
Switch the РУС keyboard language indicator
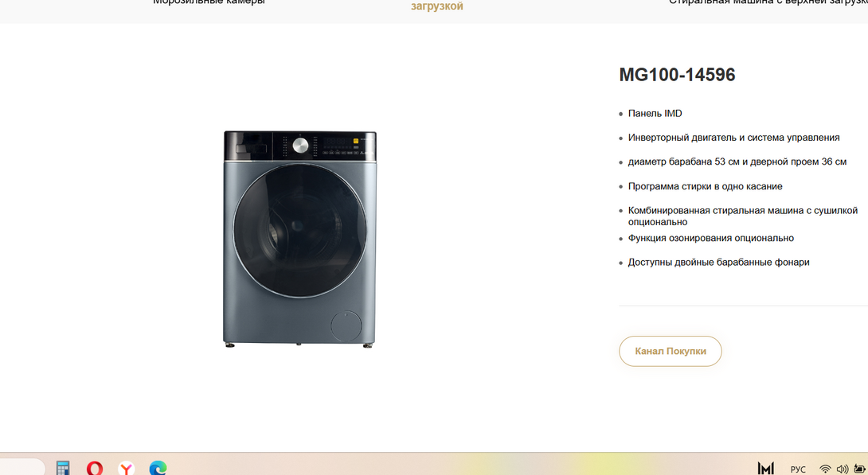point(798,469)
